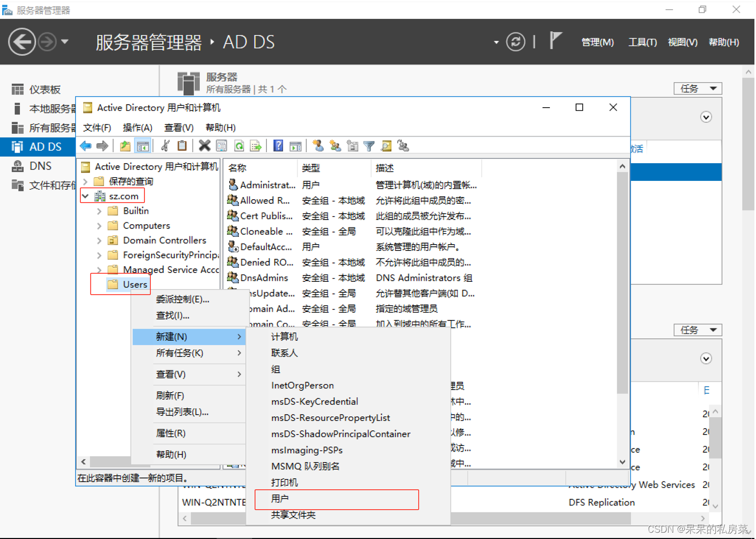Open 管理(M) menu in Server Manager
This screenshot has height=539, width=756.
coord(597,42)
